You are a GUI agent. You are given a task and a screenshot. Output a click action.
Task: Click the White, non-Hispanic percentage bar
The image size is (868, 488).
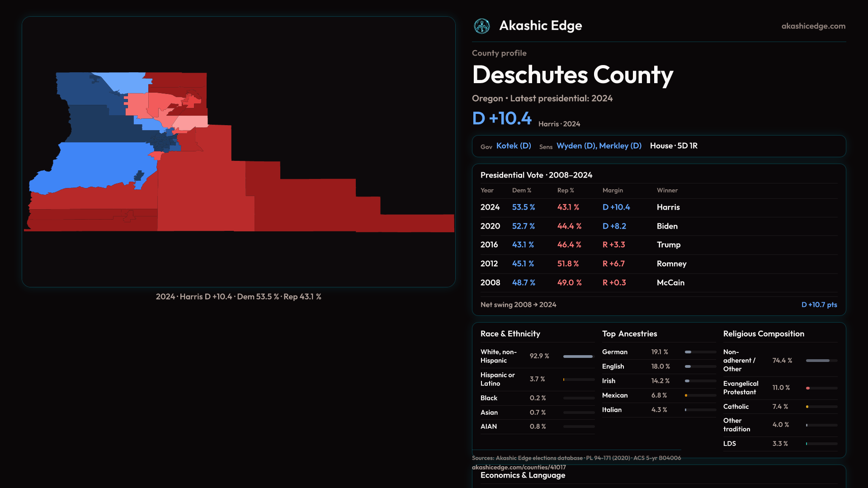(x=578, y=357)
